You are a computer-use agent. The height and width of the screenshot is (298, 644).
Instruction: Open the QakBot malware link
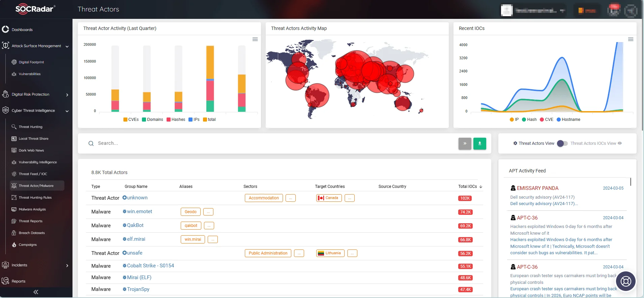click(x=135, y=225)
